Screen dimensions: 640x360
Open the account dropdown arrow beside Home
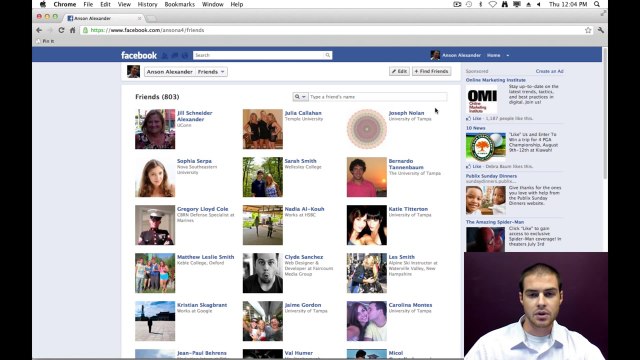[x=508, y=55]
